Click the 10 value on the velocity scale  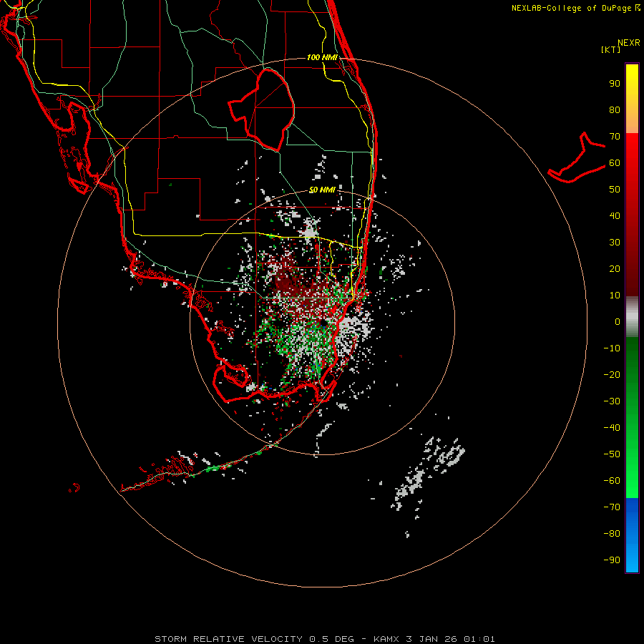click(615, 296)
